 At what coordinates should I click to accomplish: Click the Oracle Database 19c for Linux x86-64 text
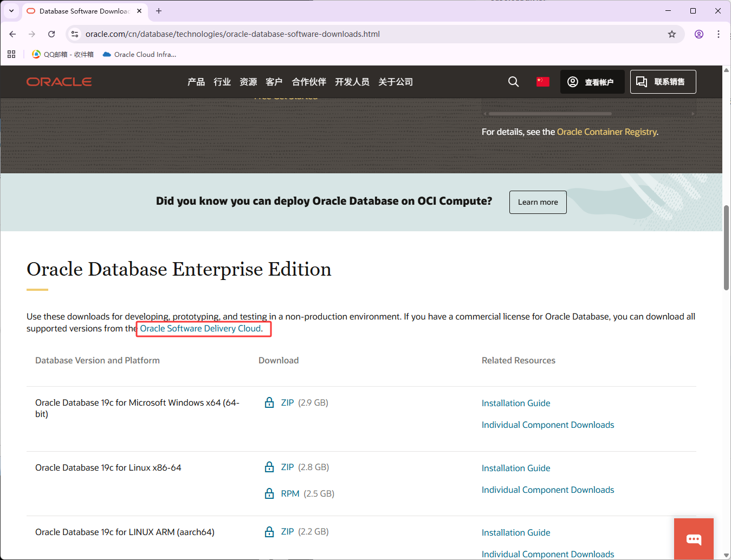click(x=108, y=467)
